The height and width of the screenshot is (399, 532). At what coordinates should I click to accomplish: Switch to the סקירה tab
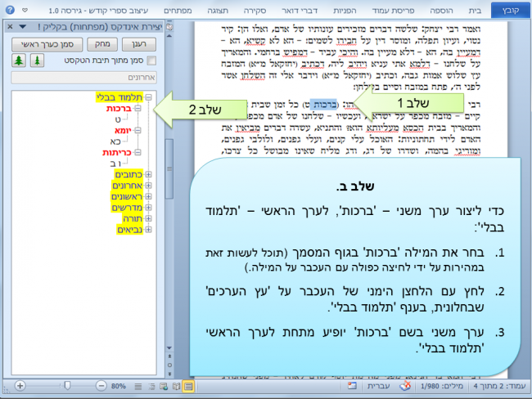pos(255,11)
